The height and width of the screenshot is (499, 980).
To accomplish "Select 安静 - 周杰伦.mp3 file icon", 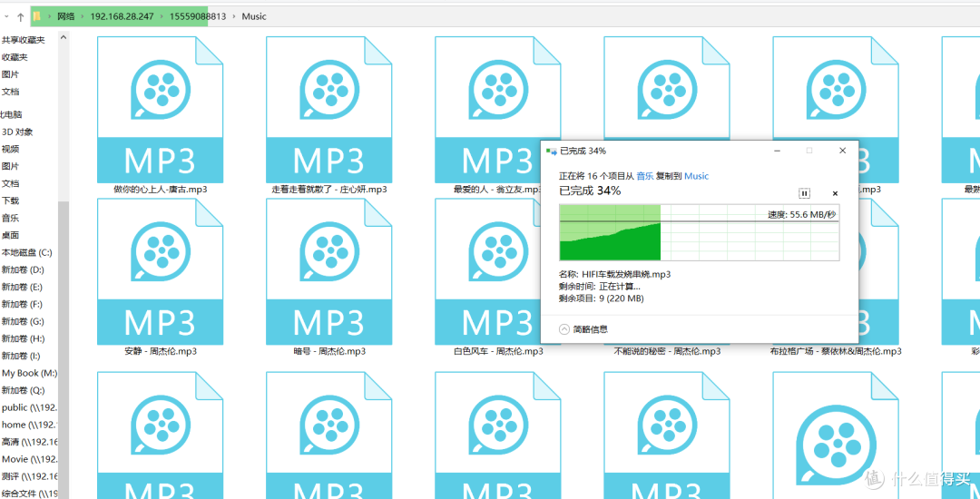I will (160, 271).
